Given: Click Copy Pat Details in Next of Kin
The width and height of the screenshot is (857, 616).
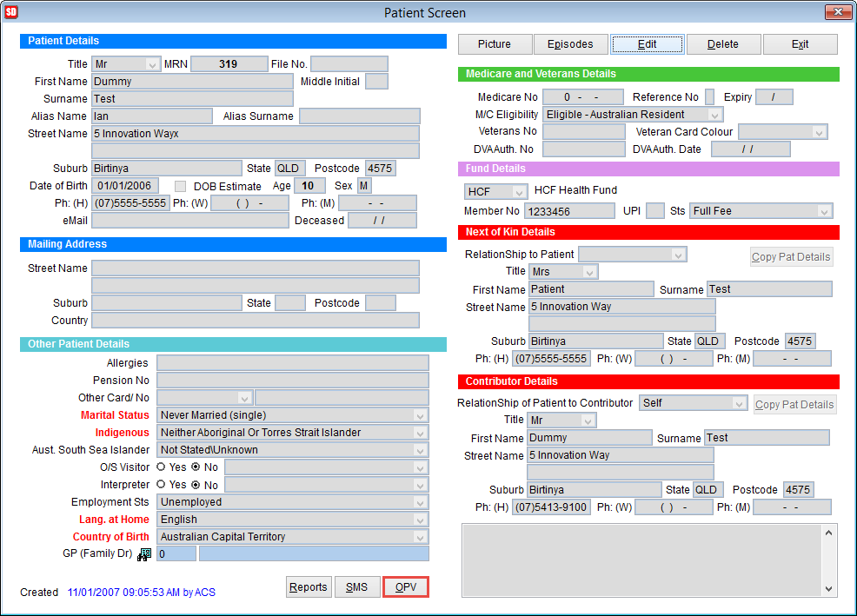Looking at the screenshot, I should coord(791,257).
